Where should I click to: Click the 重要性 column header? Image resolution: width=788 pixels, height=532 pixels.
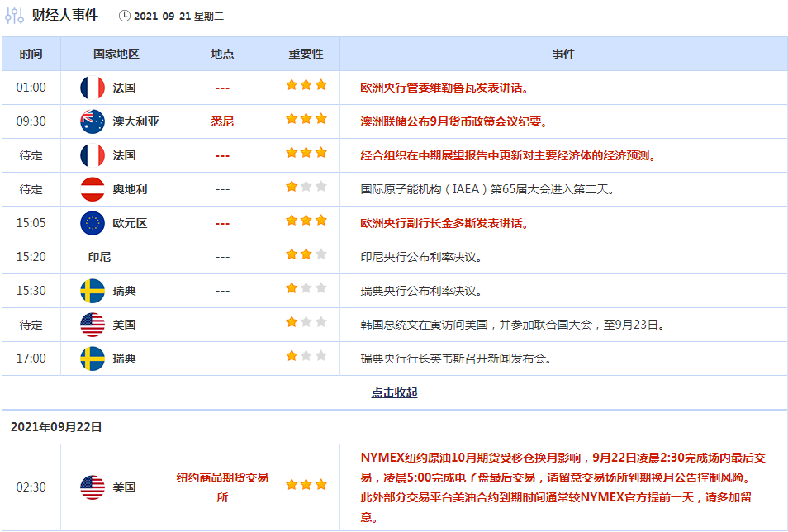tap(306, 54)
